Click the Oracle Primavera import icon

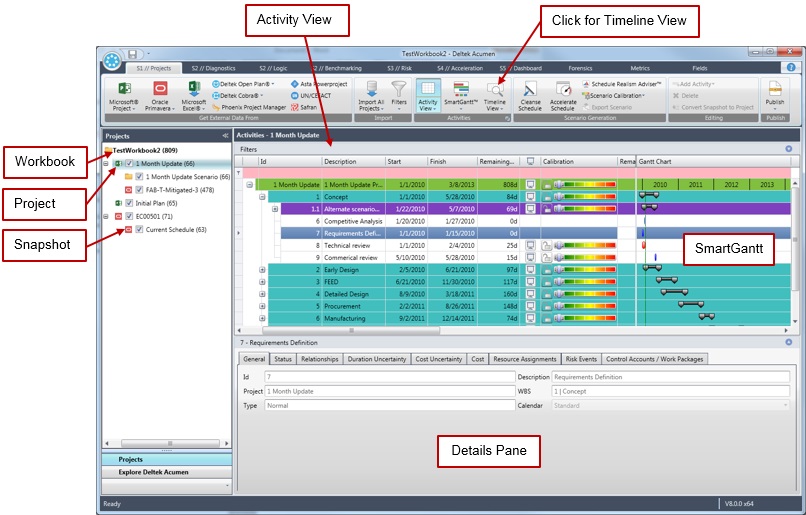click(160, 91)
